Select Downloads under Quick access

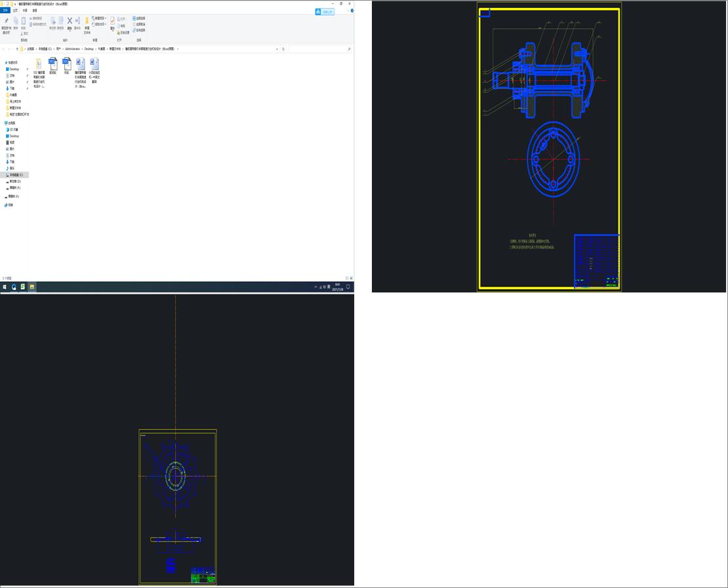[x=10, y=88]
